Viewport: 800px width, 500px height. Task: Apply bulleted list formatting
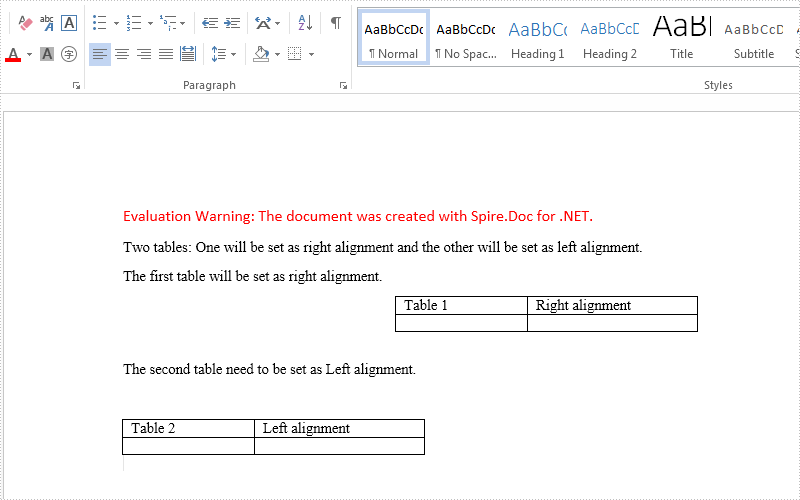[x=99, y=23]
